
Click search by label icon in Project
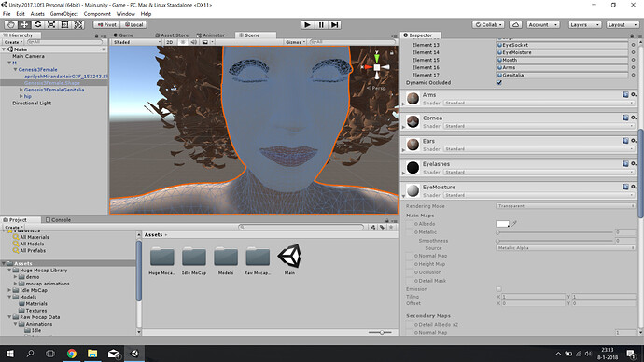[x=382, y=227]
